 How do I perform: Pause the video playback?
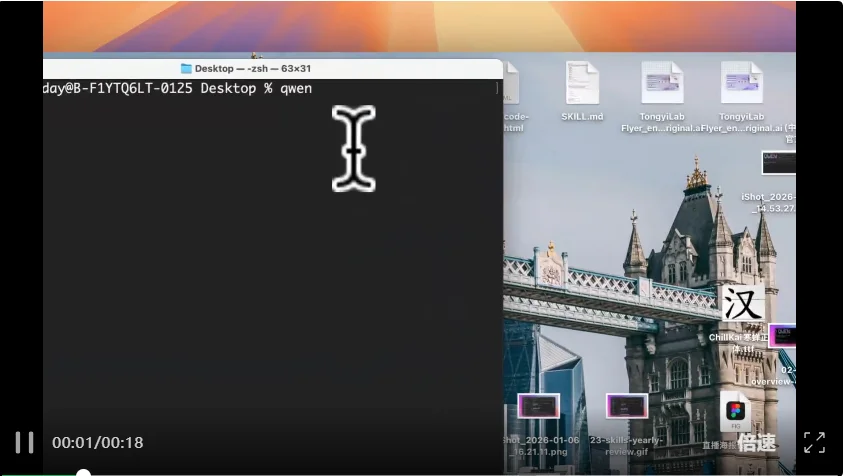(24, 442)
